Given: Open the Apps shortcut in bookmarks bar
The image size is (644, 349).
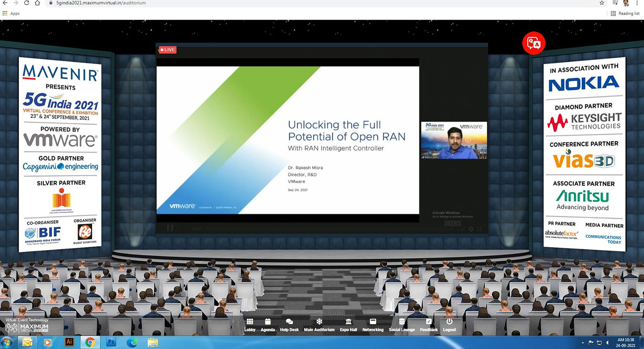Looking at the screenshot, I should 11,13.
